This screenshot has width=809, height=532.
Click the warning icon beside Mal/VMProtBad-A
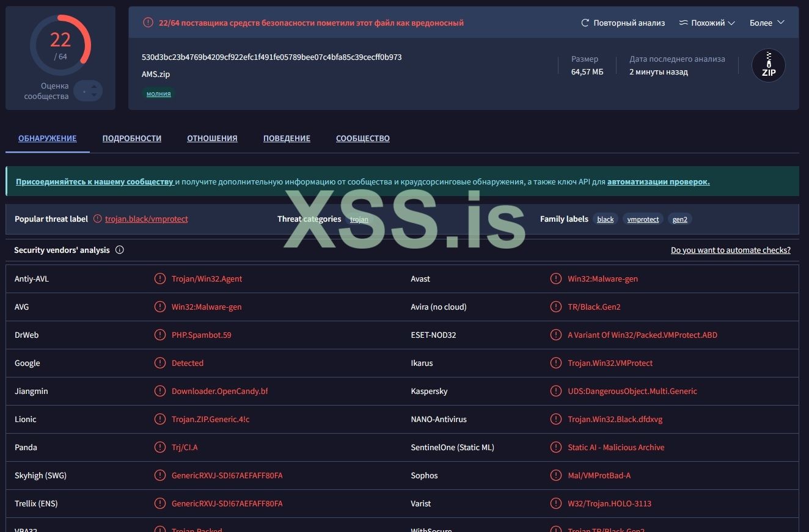point(556,475)
